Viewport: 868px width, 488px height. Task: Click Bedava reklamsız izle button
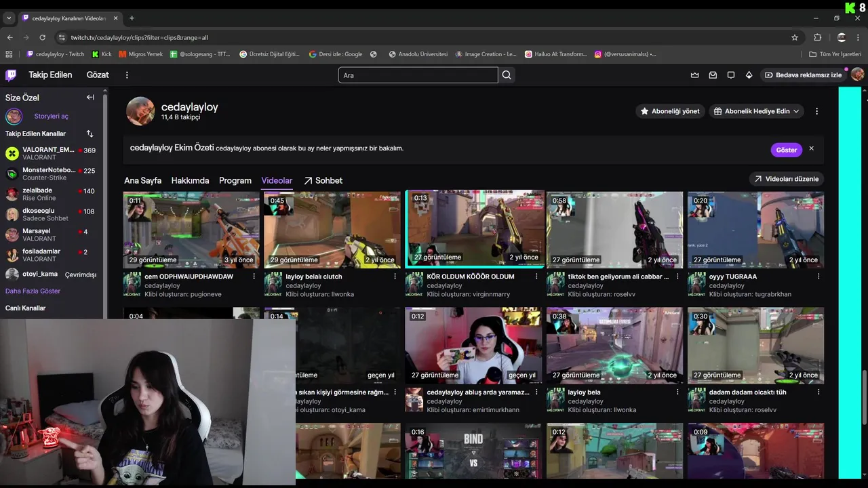click(804, 75)
